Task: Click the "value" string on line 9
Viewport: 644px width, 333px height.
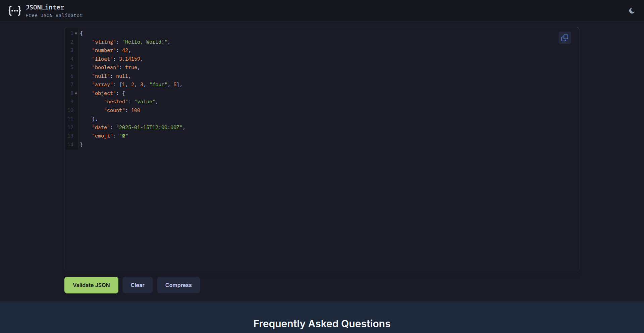Action: click(145, 102)
